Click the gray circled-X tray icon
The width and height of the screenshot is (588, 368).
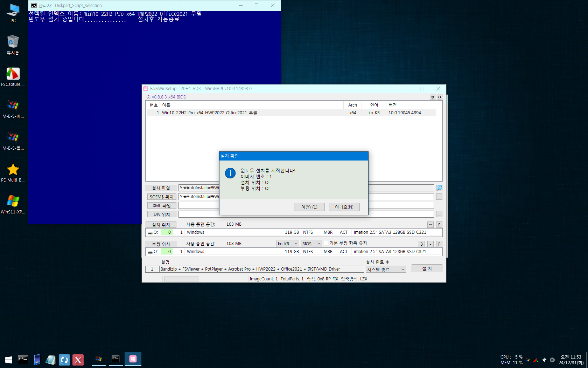pyautogui.click(x=552, y=360)
